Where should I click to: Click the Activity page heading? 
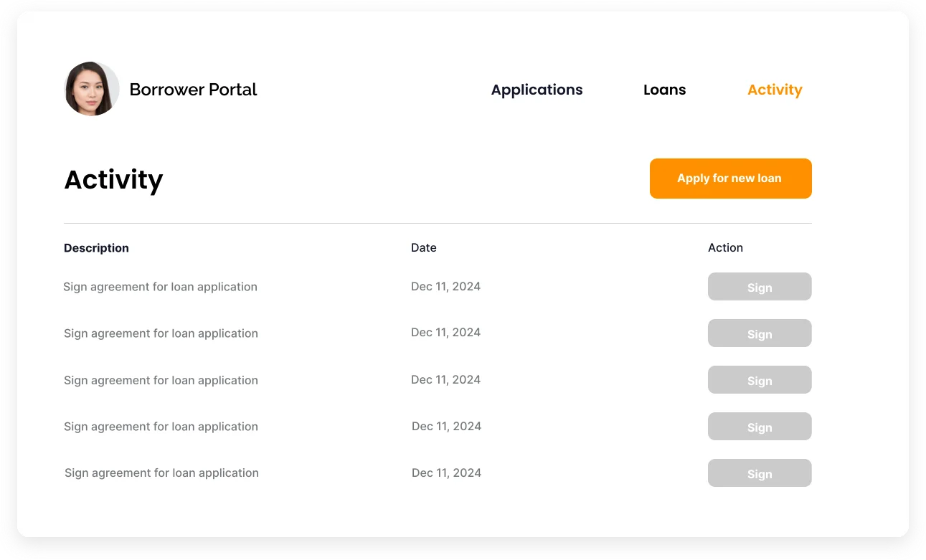coord(113,179)
